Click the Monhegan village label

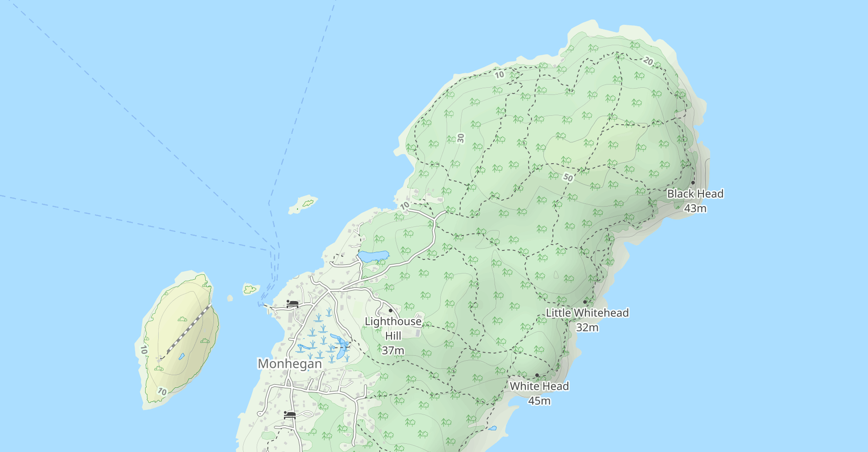click(290, 363)
